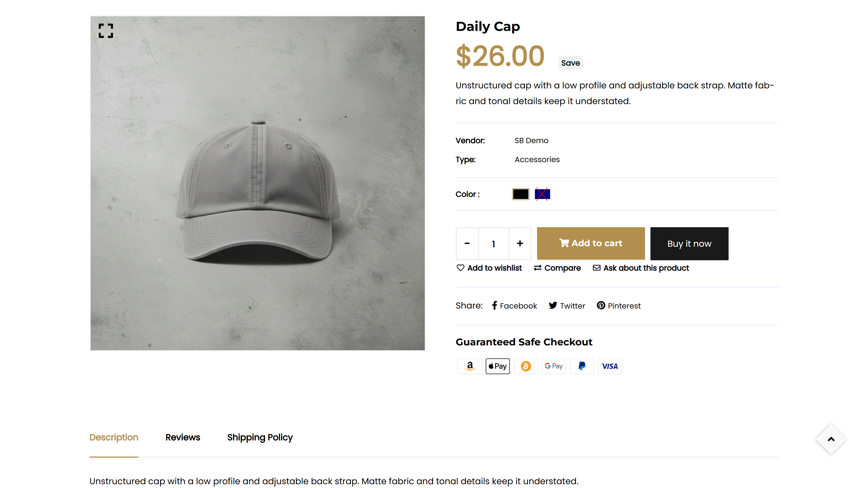Select the unavailable blue color option
868x488 pixels.
pyautogui.click(x=542, y=194)
